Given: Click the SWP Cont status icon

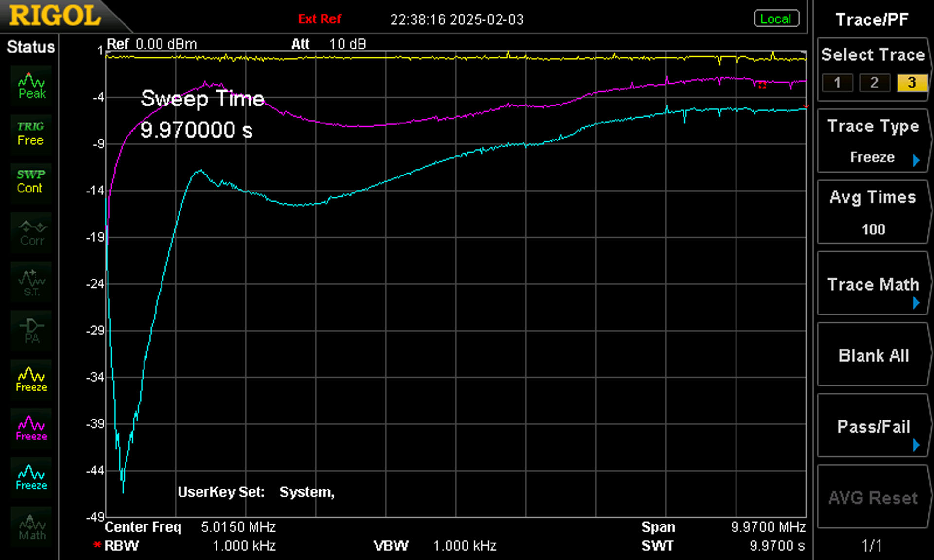Looking at the screenshot, I should click(31, 182).
